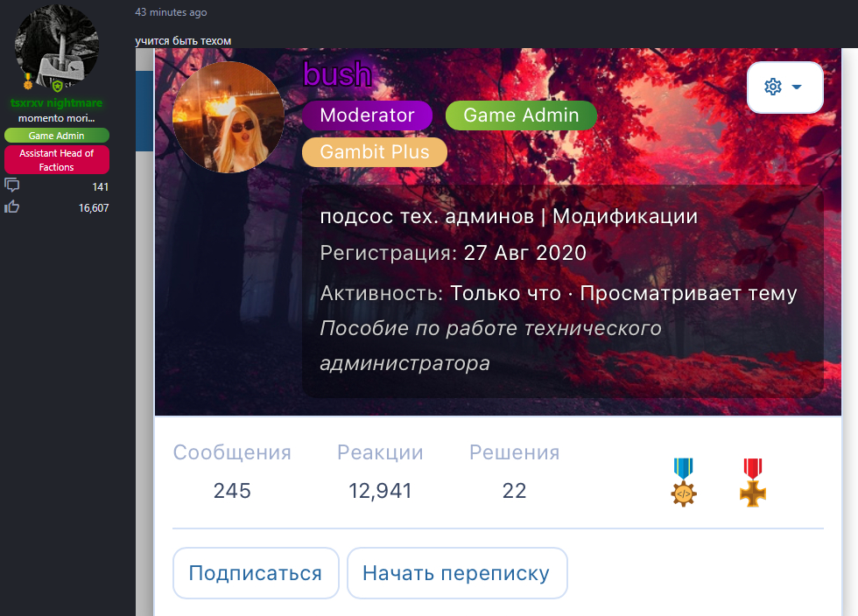Click the thumbs-up reactions icon

pyautogui.click(x=12, y=206)
